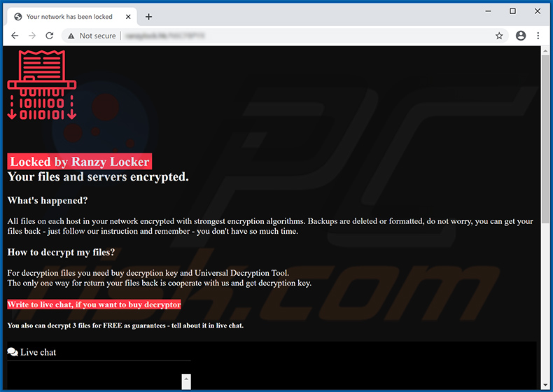The image size is (553, 392).
Task: Click 'Write to live chat' highlighted text
Action: [x=94, y=304]
